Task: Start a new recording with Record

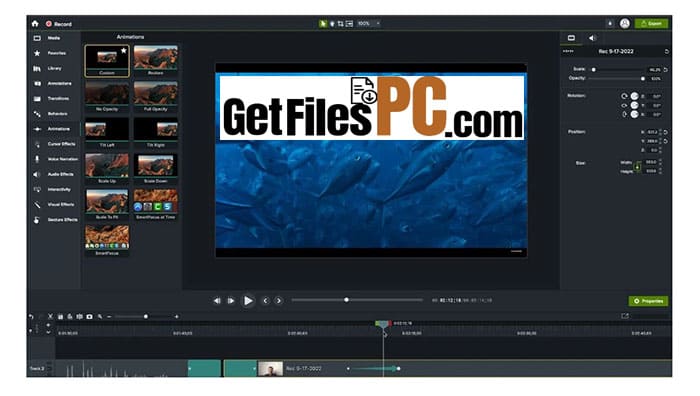Action: [58, 24]
